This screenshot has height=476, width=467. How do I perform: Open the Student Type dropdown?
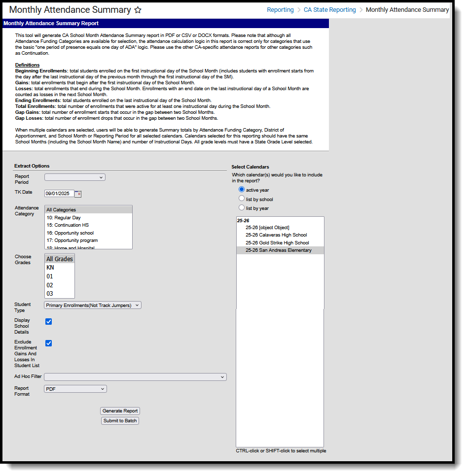click(x=92, y=305)
